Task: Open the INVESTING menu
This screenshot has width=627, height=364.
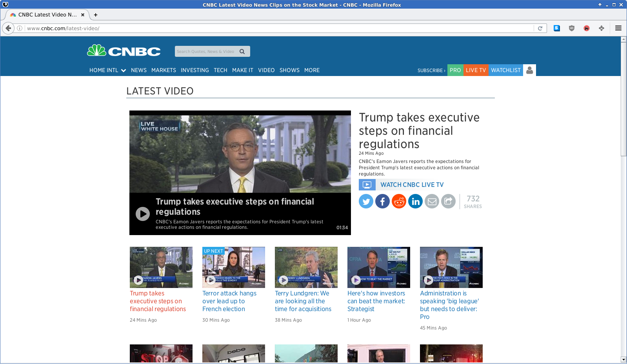Action: coord(195,70)
